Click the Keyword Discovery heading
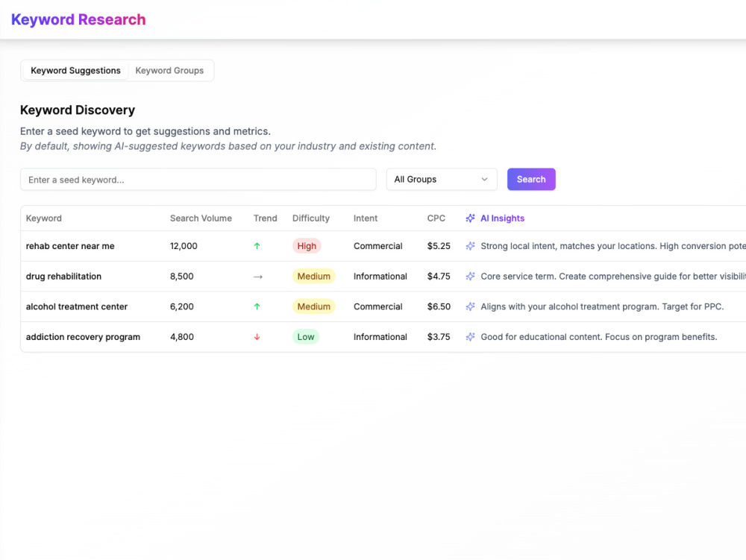Image resolution: width=746 pixels, height=560 pixels. [78, 110]
